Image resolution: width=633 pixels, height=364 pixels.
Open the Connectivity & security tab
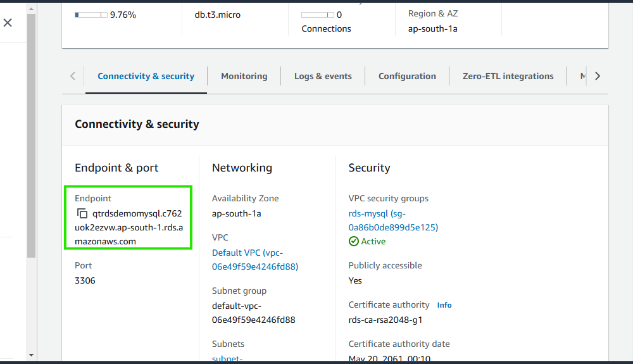click(146, 76)
